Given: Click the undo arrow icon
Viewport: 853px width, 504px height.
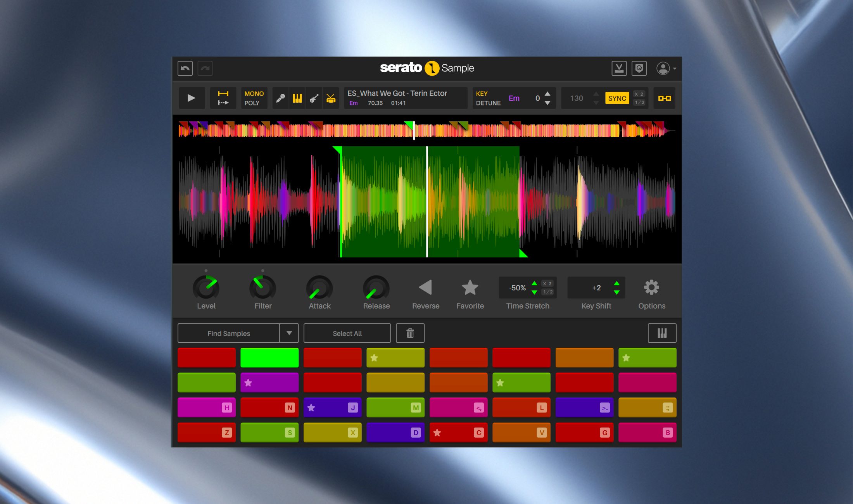Looking at the screenshot, I should tap(185, 69).
